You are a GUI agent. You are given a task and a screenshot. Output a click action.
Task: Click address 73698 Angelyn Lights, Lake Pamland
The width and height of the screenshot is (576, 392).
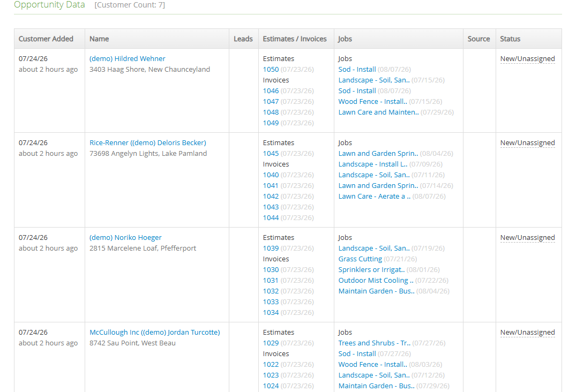tap(148, 153)
